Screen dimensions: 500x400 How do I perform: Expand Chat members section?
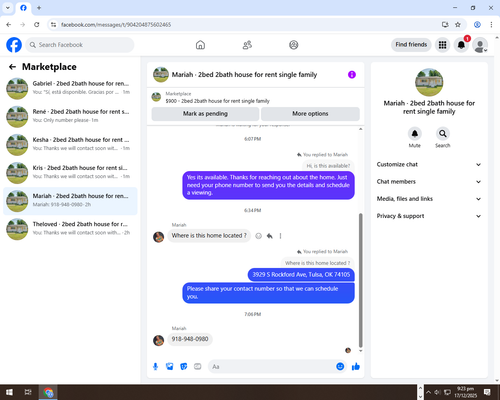point(429,182)
